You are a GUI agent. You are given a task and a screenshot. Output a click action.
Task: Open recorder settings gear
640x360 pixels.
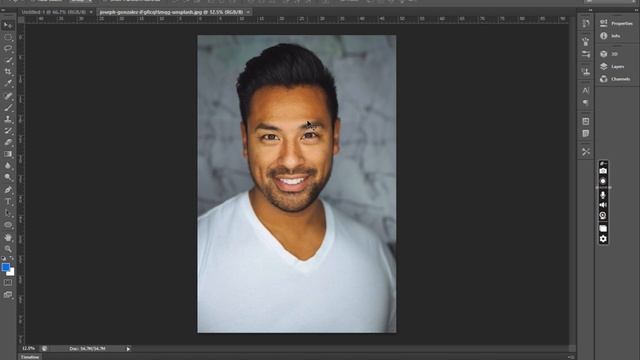[x=603, y=239]
